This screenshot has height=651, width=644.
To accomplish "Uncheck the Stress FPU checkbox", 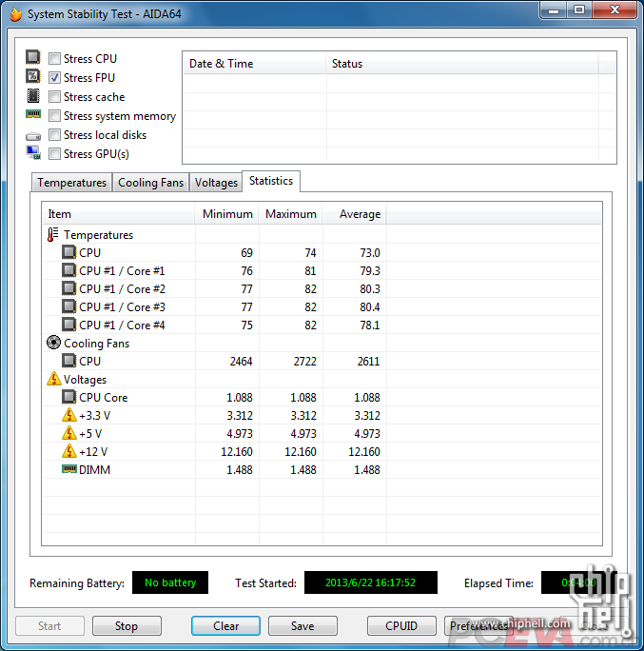I will 54,78.
